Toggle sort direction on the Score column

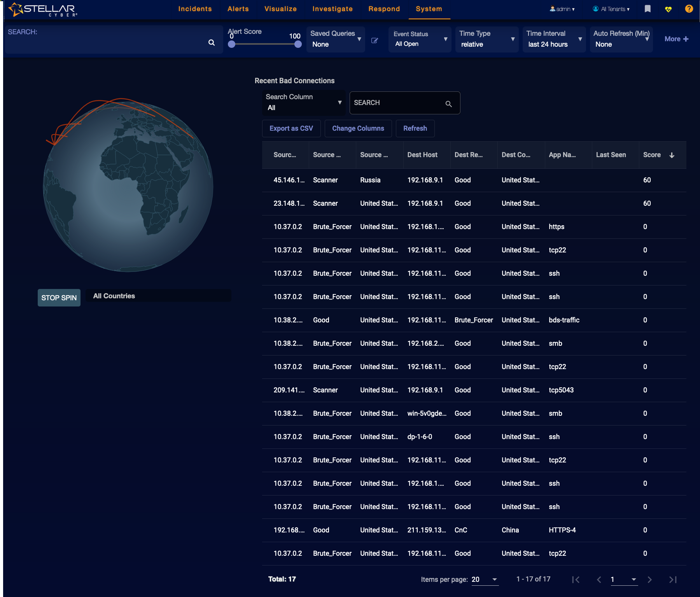point(672,155)
